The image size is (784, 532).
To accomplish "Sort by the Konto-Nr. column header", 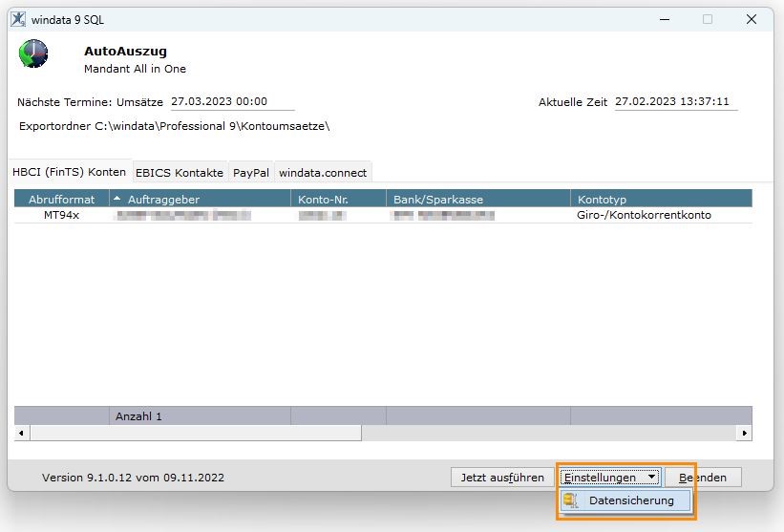I will pos(338,199).
